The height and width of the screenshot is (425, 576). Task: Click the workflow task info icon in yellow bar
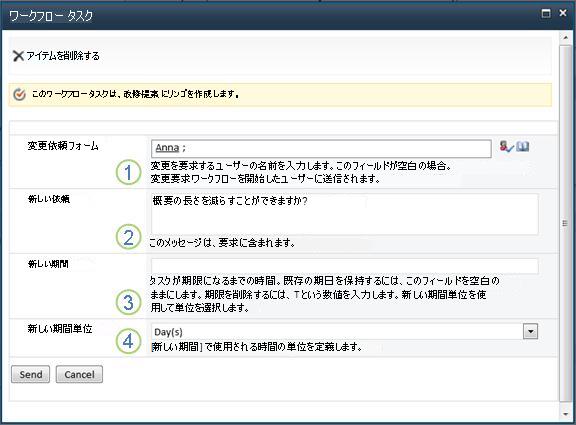click(x=19, y=94)
